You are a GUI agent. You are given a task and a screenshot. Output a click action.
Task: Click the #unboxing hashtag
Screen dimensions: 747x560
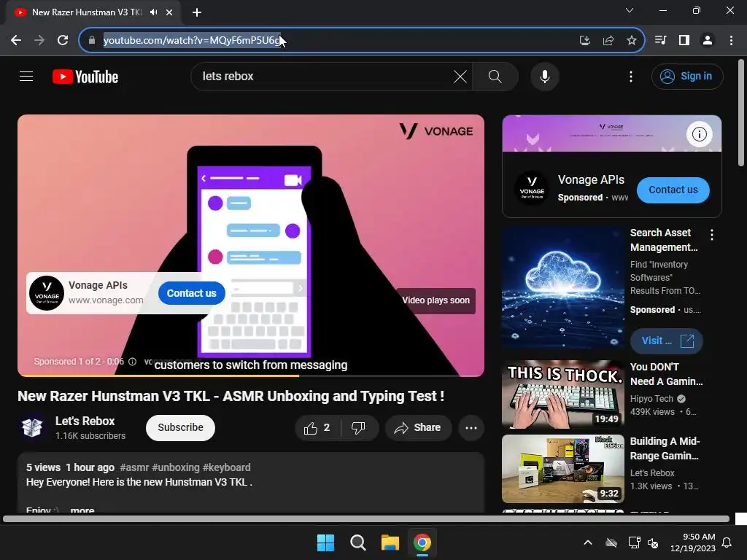tap(176, 467)
